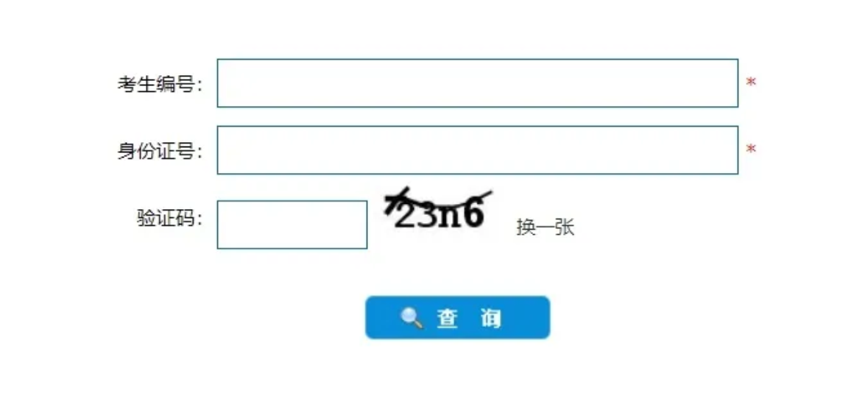The height and width of the screenshot is (399, 868).
Task: Click 换一张 to refresh the captcha
Action: 546,227
